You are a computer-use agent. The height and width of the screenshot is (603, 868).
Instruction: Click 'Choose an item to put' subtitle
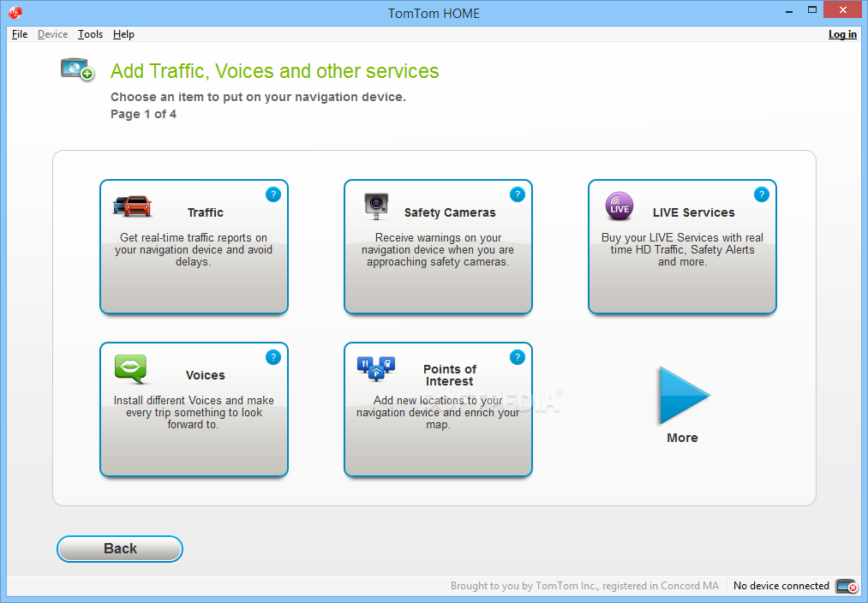(258, 98)
